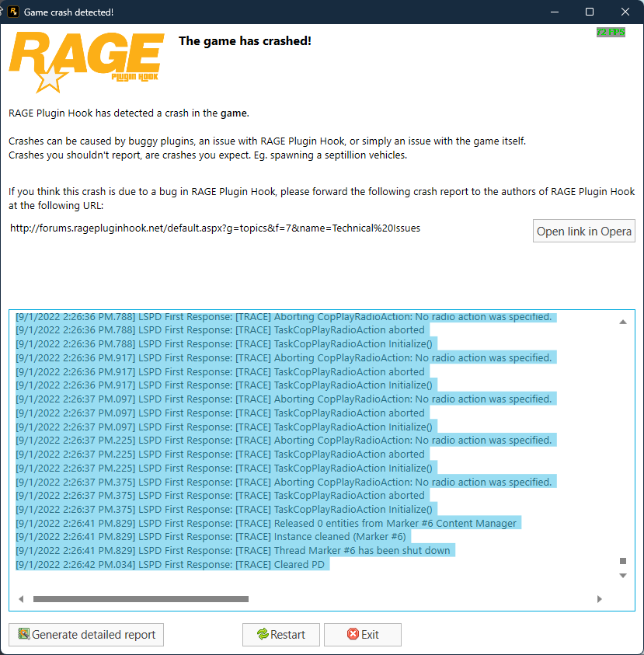The image size is (644, 655).
Task: Minimize the crash dialog window
Action: point(555,12)
